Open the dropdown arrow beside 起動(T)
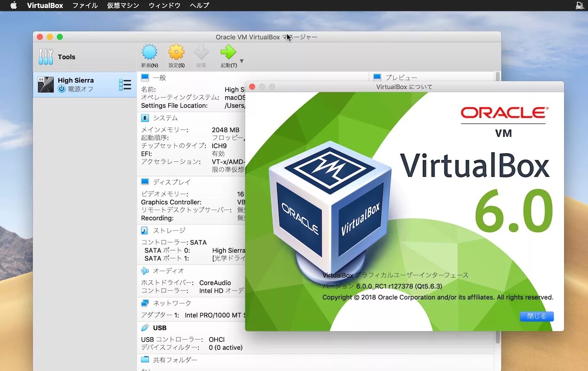This screenshot has width=588, height=371. coord(242,61)
